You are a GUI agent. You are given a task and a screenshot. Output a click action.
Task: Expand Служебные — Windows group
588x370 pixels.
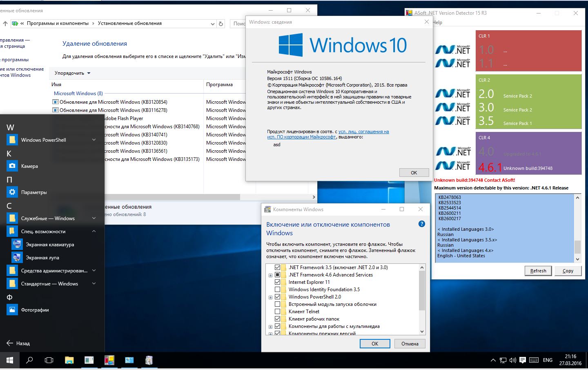coord(94,218)
